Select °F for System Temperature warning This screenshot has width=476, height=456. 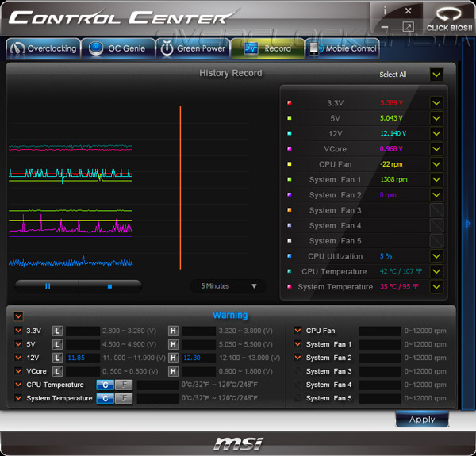point(124,398)
